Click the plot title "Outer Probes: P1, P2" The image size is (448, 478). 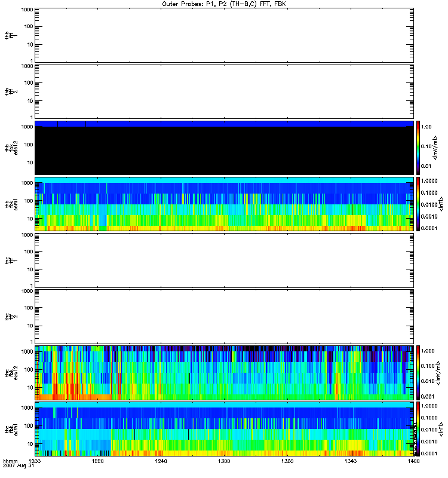[224, 4]
